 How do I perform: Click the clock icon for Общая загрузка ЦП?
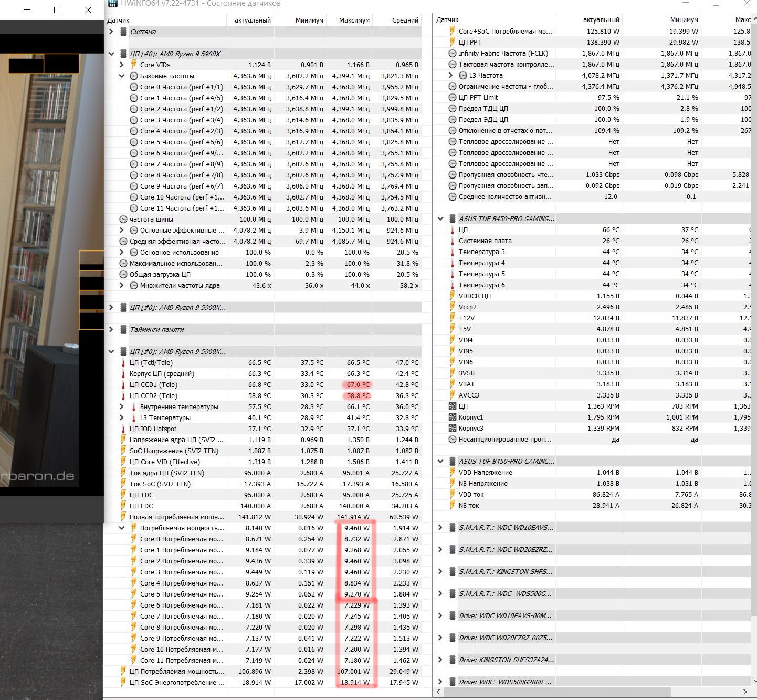(x=123, y=274)
